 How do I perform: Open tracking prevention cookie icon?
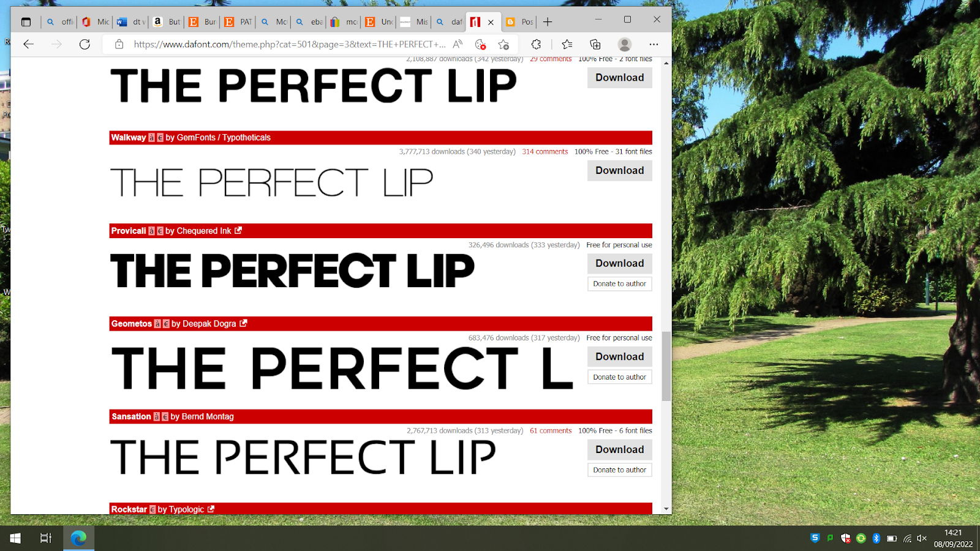480,44
